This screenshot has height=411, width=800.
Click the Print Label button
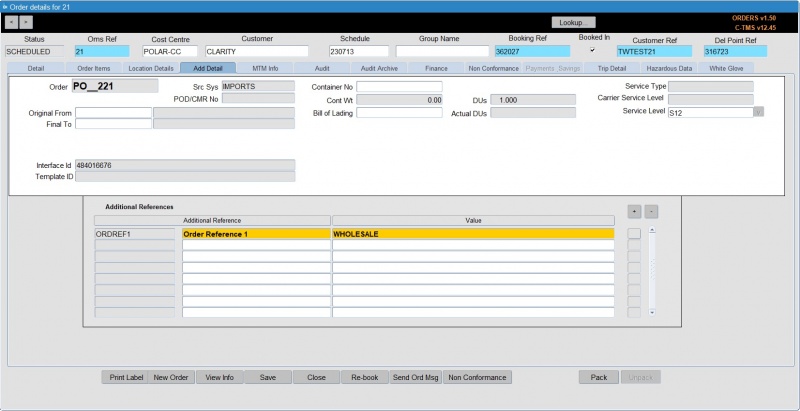[126, 377]
